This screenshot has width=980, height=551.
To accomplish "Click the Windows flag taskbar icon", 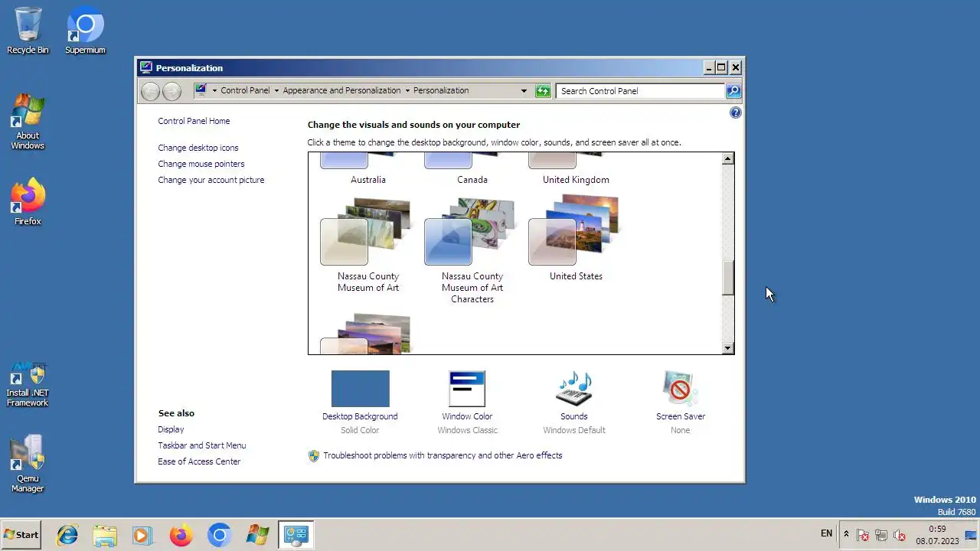I will [x=257, y=535].
